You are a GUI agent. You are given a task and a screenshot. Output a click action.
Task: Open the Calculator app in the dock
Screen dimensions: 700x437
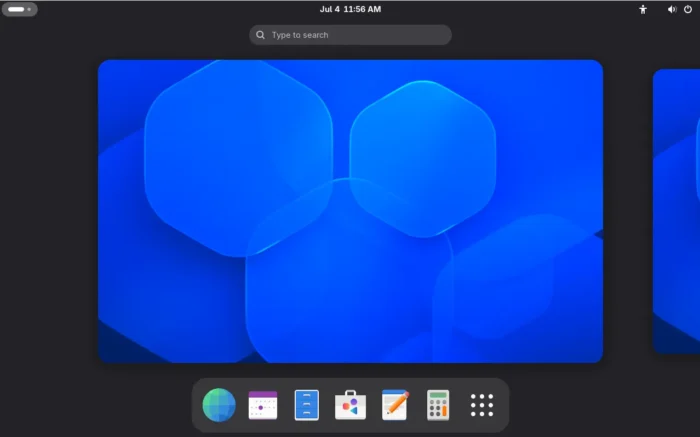click(438, 405)
